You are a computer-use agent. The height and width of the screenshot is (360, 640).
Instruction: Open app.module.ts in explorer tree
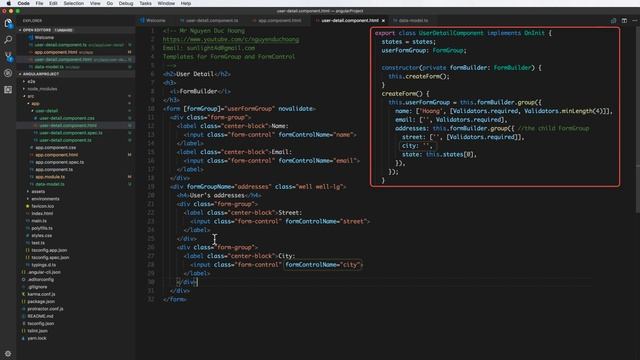[x=50, y=177]
